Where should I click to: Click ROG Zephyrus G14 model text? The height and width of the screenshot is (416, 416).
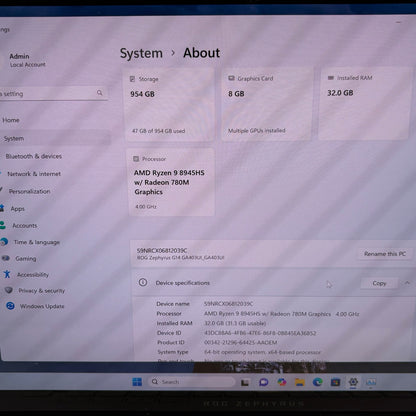180,258
